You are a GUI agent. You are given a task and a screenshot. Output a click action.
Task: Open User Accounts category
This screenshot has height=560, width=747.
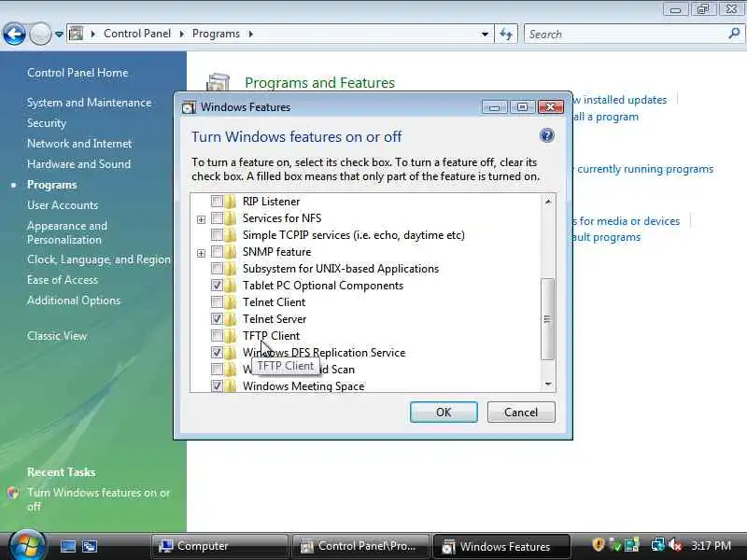click(x=63, y=205)
